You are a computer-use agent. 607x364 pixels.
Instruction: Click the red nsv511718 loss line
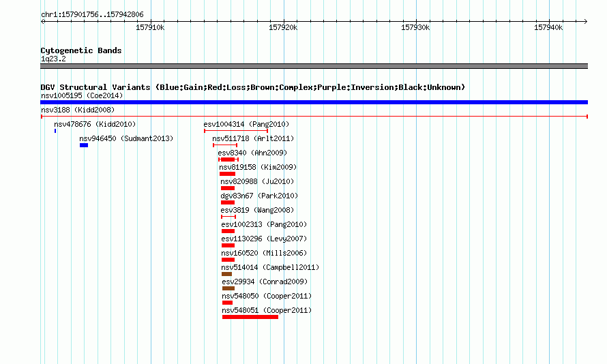[225, 145]
